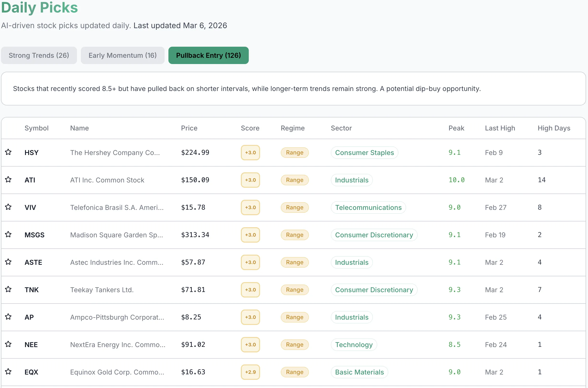The image size is (588, 388).
Task: Click the Telecommunications sector tag
Action: click(368, 208)
